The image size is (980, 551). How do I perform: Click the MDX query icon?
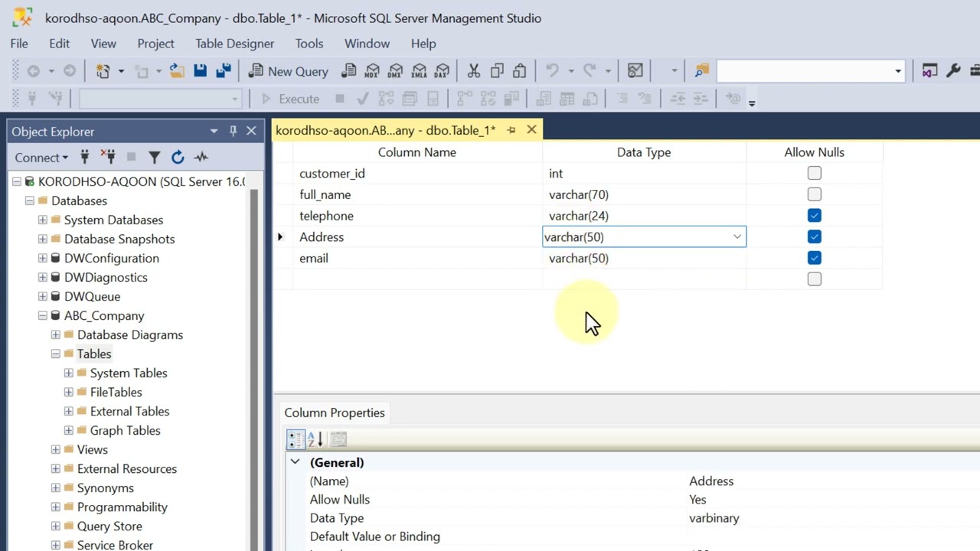pos(372,71)
